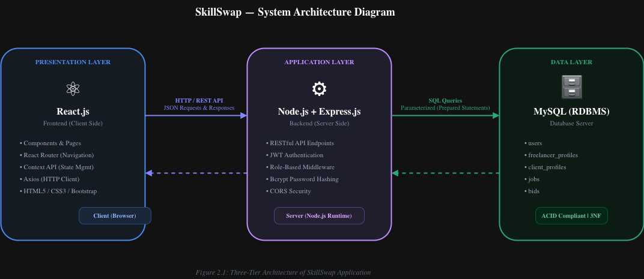Click the solid green arrowhead pointing into the Data Layer
644x279 pixels.
pyautogui.click(x=496, y=115)
